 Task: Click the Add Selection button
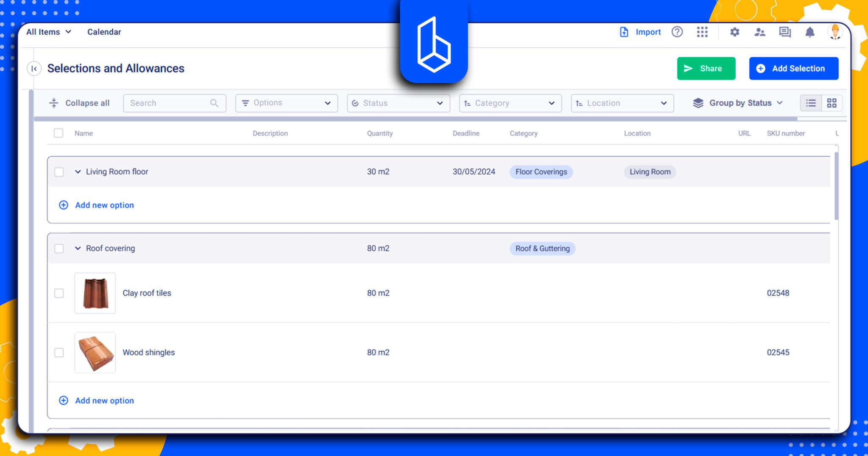click(x=793, y=69)
